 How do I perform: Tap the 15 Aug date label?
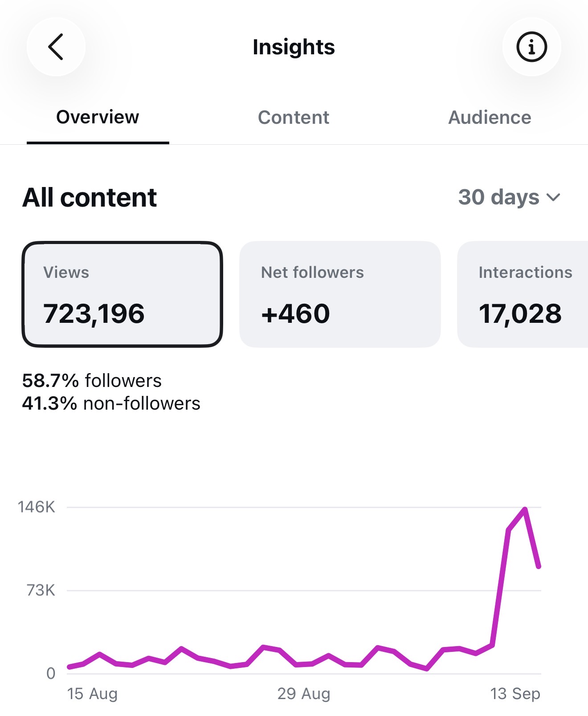92,694
